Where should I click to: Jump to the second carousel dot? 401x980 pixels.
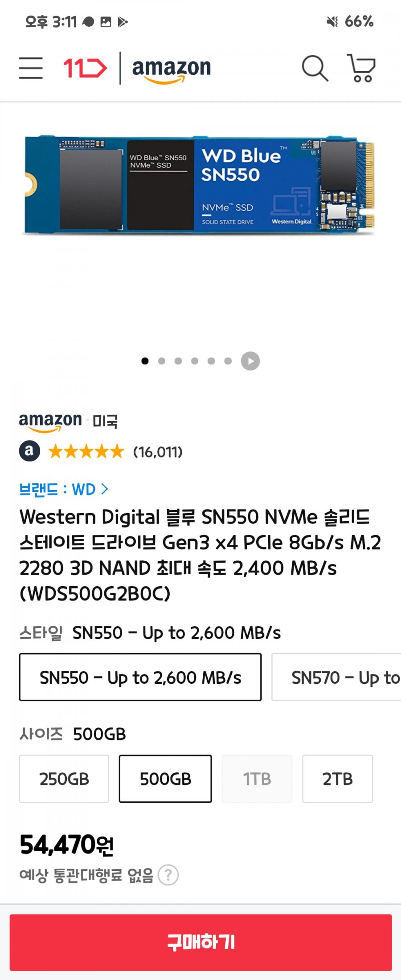click(162, 361)
